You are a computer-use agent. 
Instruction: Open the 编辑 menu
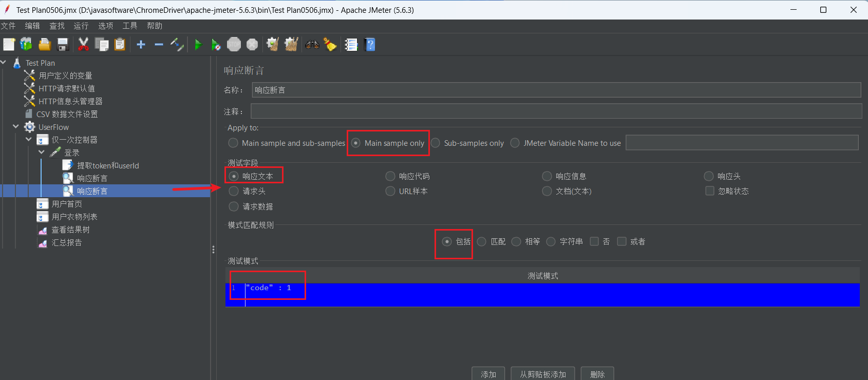tap(32, 26)
